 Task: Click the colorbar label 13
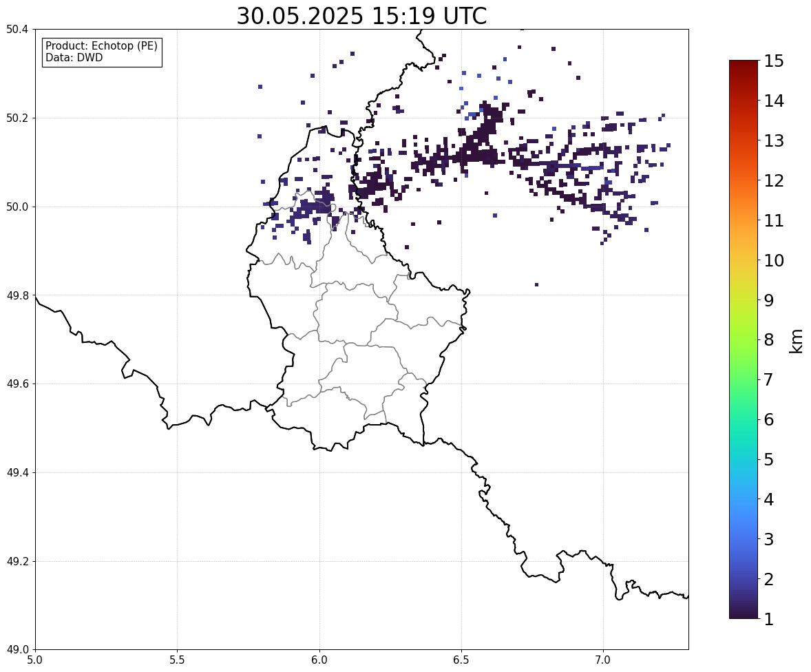(x=774, y=140)
